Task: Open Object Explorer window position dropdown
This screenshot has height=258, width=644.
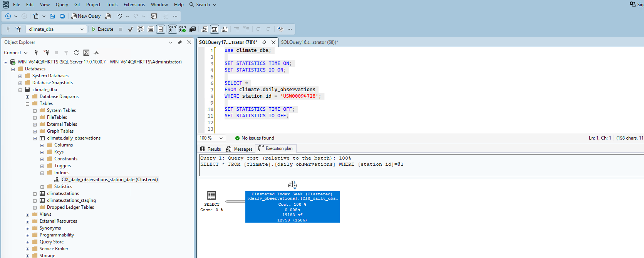Action: coord(171,42)
